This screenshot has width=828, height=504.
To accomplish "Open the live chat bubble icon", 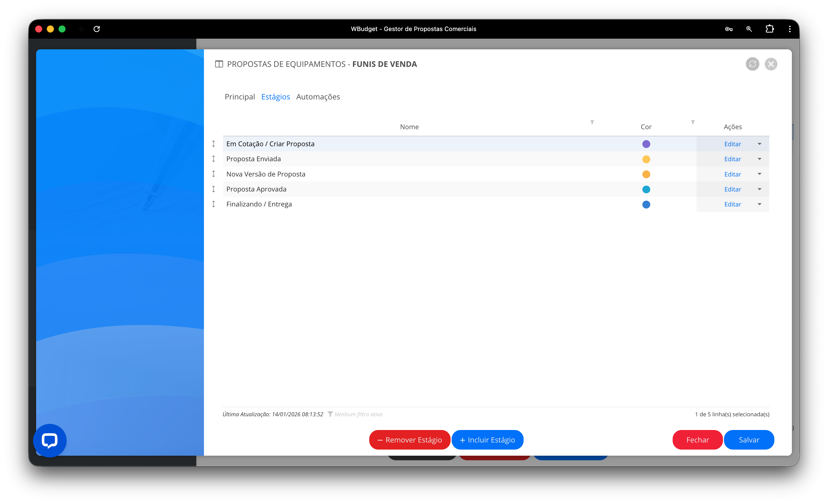I will click(50, 440).
